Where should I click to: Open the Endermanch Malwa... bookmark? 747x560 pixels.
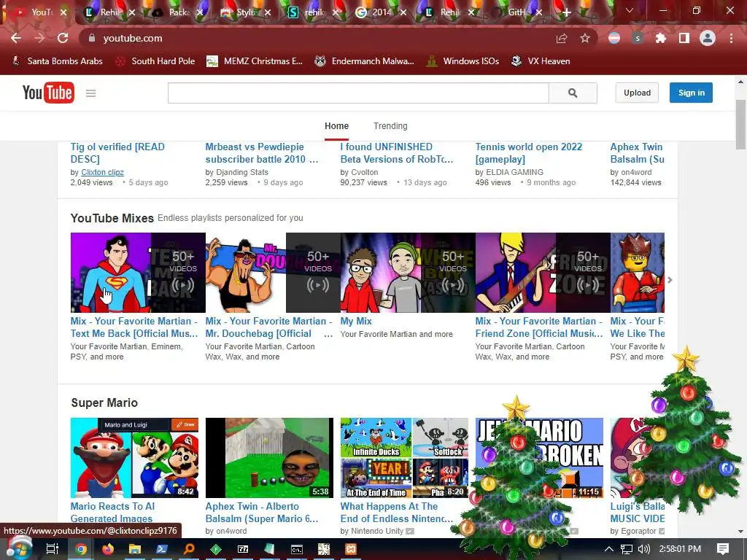tap(365, 61)
